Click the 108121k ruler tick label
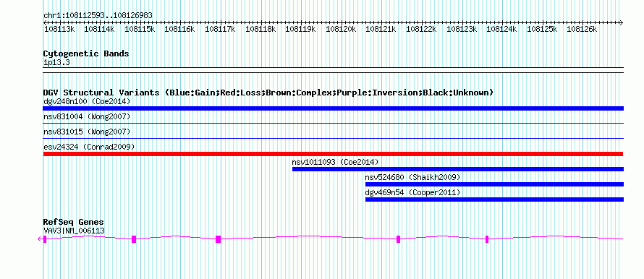 [x=381, y=29]
